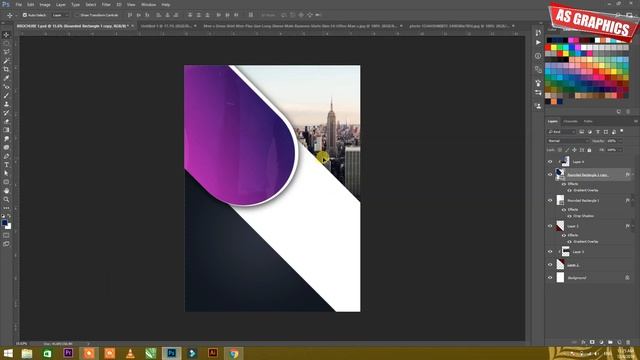Switch to the Paths panel tab
Image resolution: width=640 pixels, height=360 pixels.
point(588,121)
